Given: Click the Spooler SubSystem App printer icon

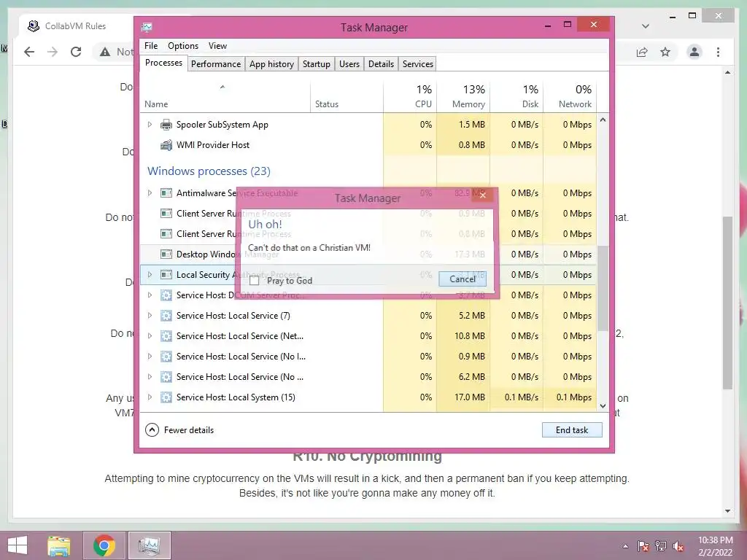Looking at the screenshot, I should 166,125.
